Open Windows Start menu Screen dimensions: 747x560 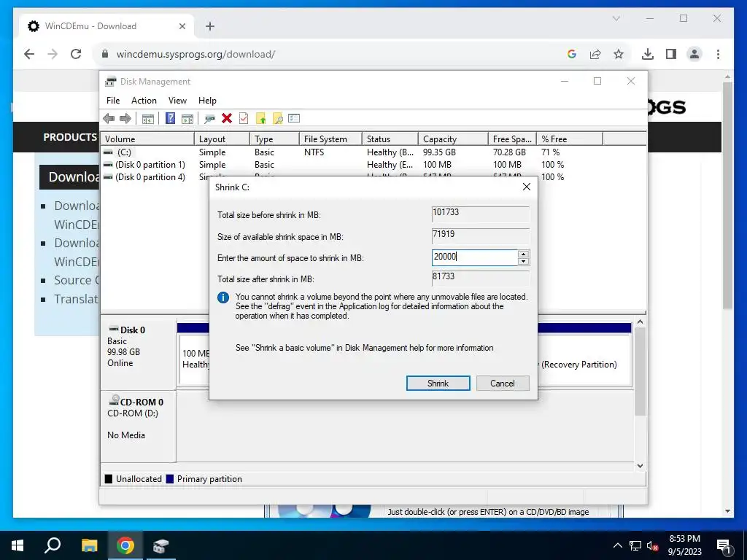click(18, 545)
